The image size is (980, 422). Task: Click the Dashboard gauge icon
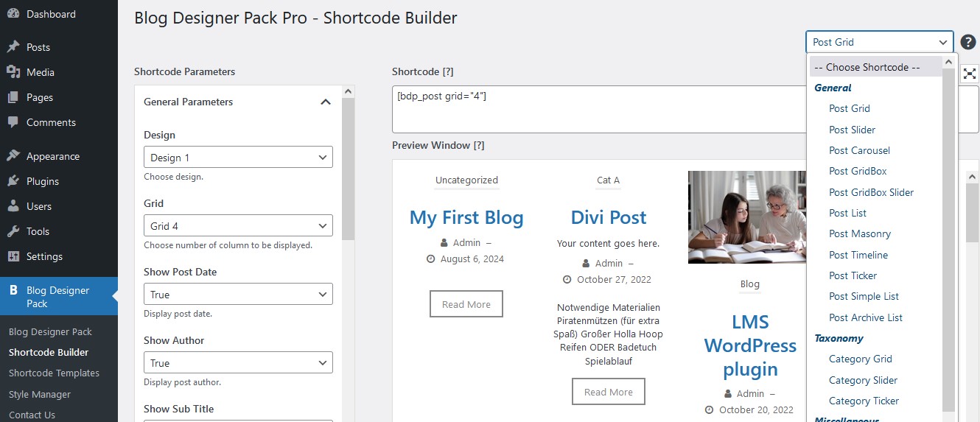(13, 14)
